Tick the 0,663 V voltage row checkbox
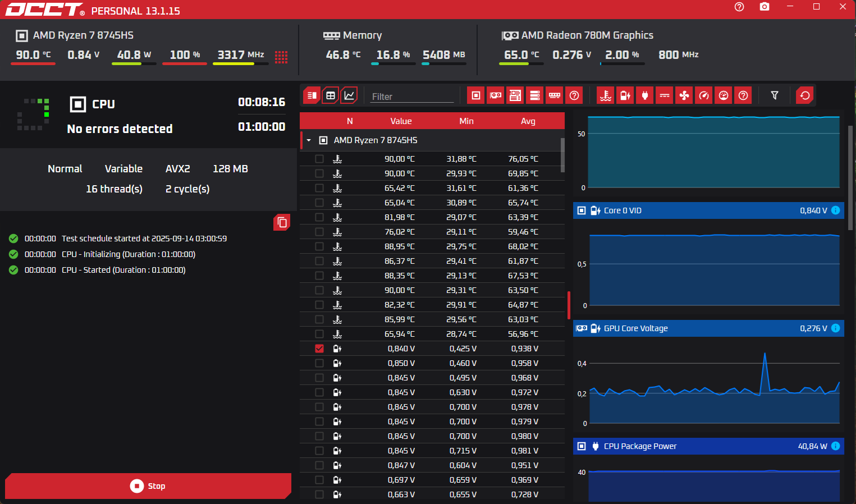 click(x=319, y=494)
